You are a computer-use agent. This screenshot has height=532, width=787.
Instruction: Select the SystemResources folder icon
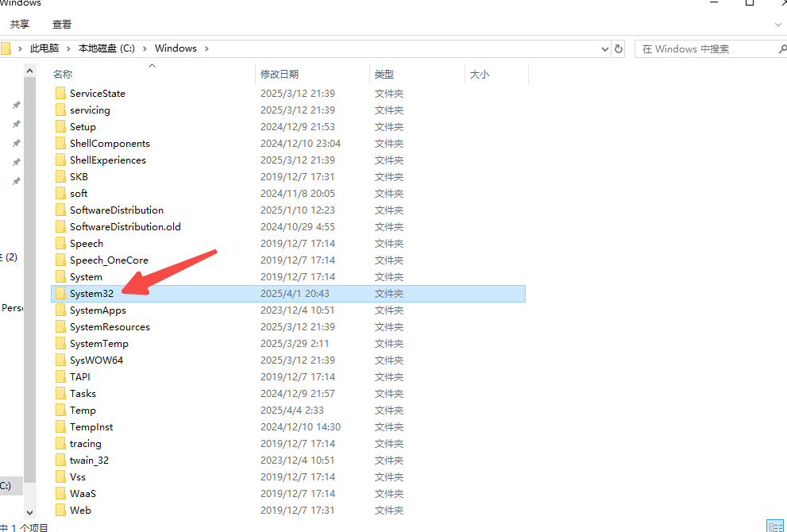[x=60, y=326]
